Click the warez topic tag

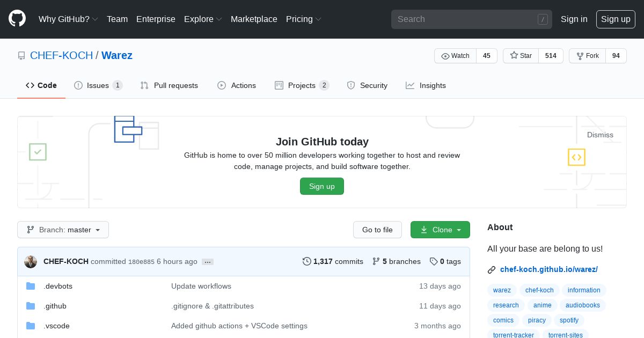502,290
